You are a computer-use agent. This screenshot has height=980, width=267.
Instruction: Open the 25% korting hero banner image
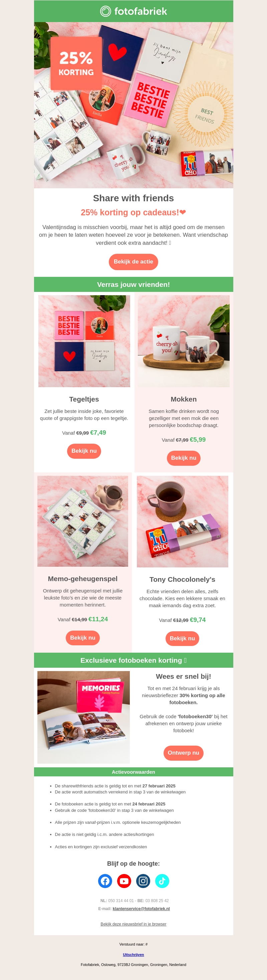pos(133,105)
